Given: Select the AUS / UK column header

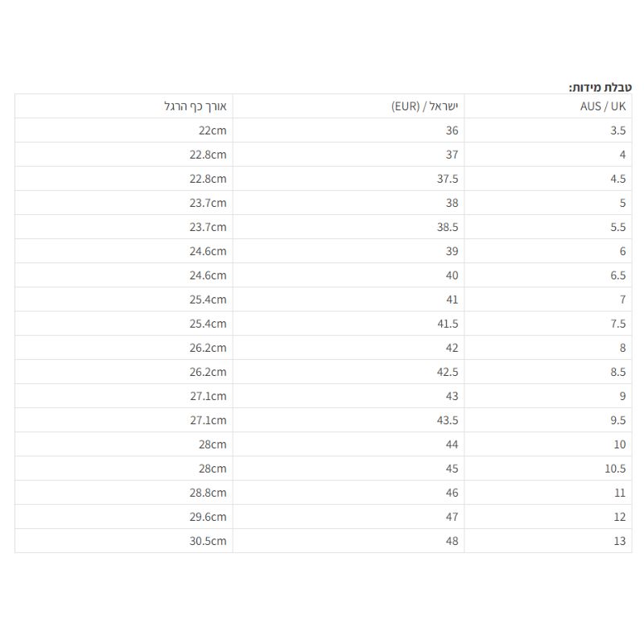Looking at the screenshot, I should (x=548, y=106).
